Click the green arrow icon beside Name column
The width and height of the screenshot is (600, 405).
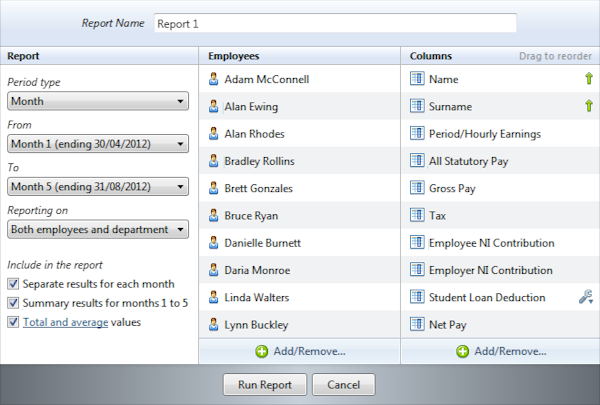click(x=589, y=78)
